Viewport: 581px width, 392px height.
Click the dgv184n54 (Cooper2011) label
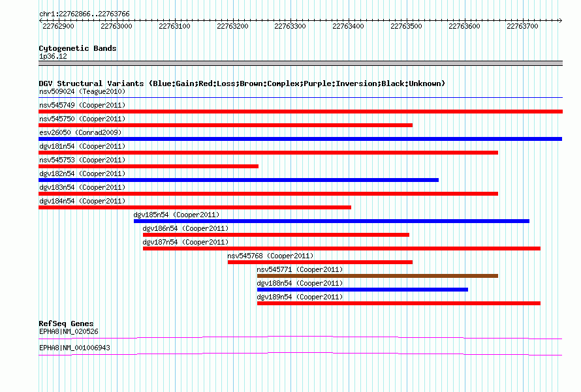[82, 201]
